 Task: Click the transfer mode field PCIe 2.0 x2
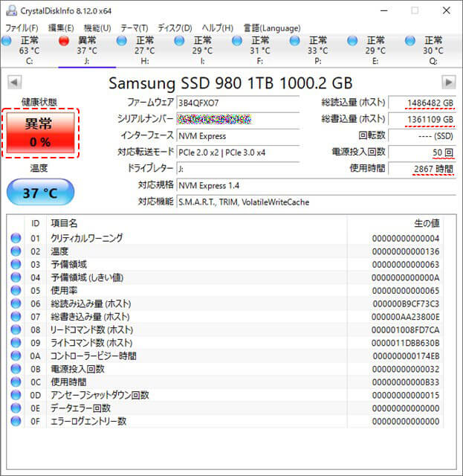238,152
